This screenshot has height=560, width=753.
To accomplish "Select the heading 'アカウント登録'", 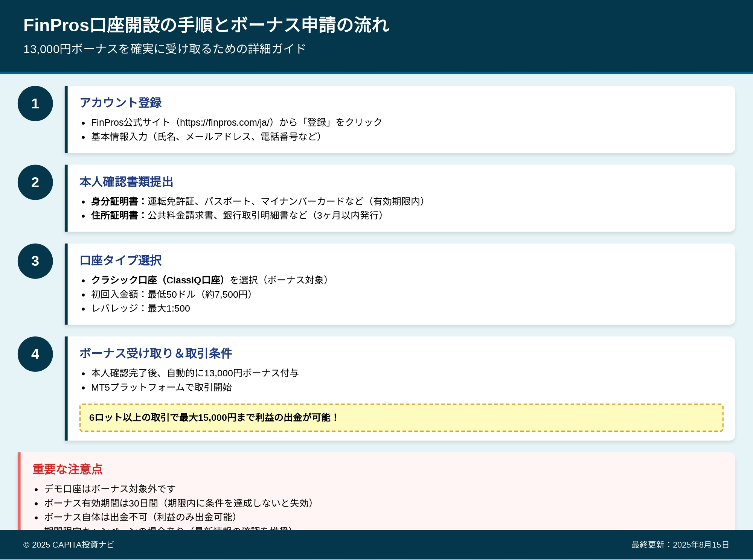I will [120, 103].
